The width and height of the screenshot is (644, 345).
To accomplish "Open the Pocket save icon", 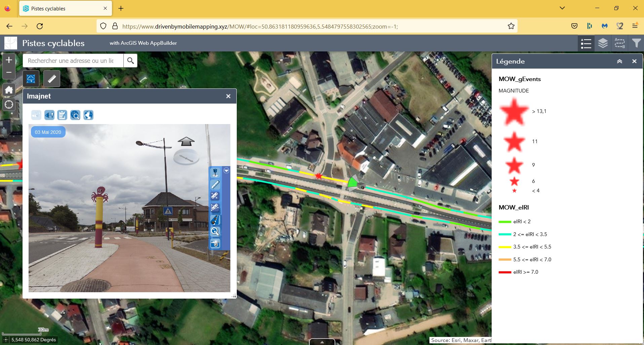I will (574, 26).
